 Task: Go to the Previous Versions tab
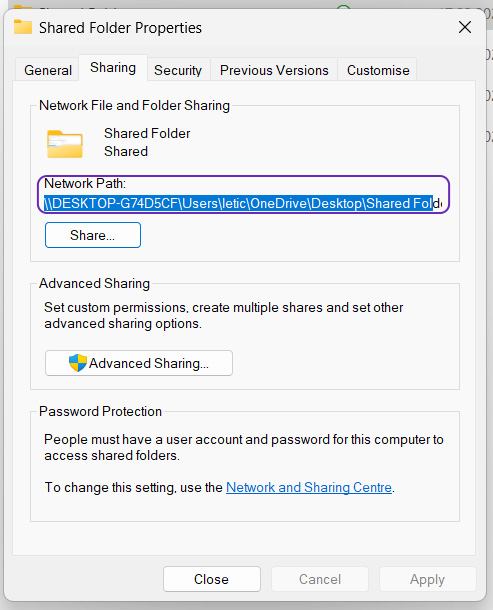274,70
